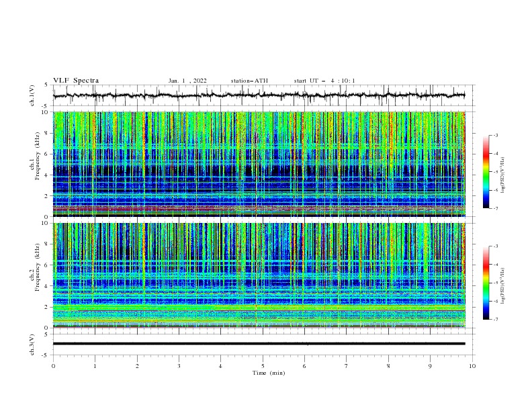The height and width of the screenshot is (411, 532).
Task: Click time axis tick label '5'
Action: 263,366
